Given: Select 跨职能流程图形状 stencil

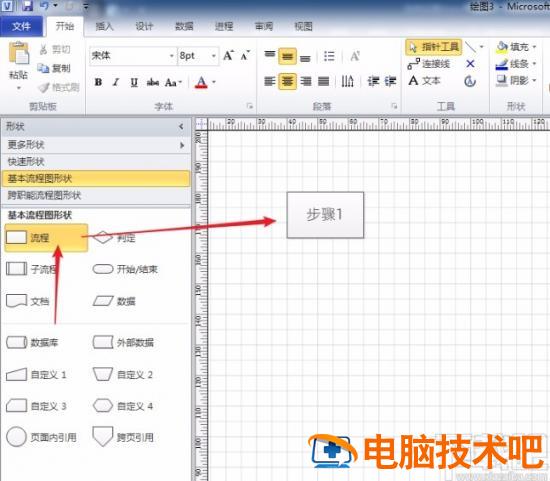Looking at the screenshot, I should 95,195.
